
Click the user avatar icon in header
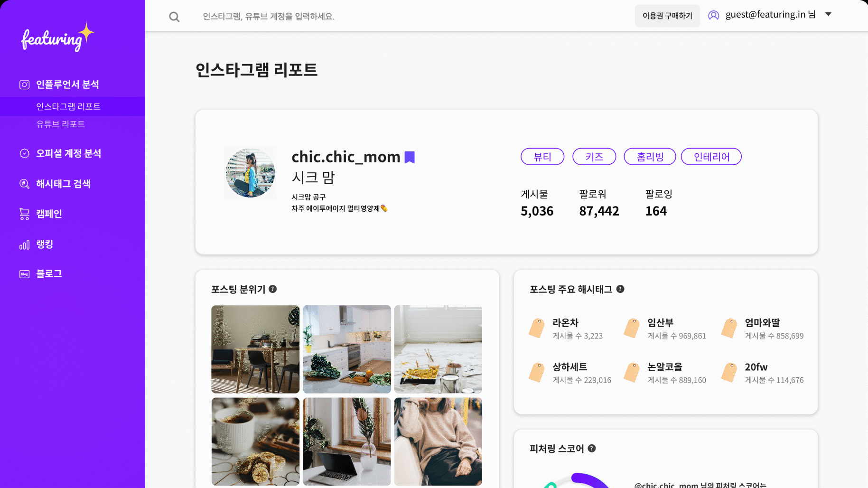pyautogui.click(x=713, y=15)
